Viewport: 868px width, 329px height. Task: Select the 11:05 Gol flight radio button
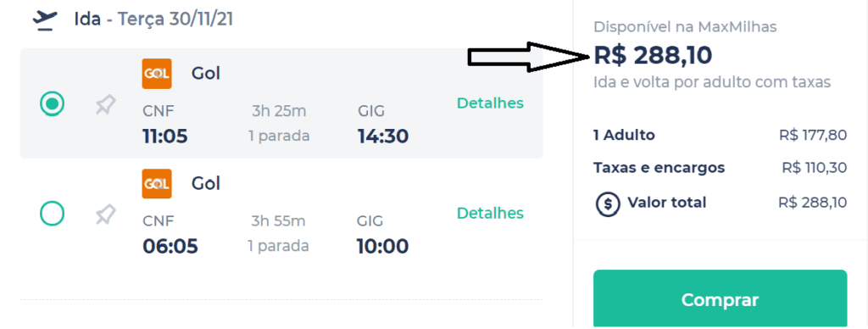[x=53, y=103]
